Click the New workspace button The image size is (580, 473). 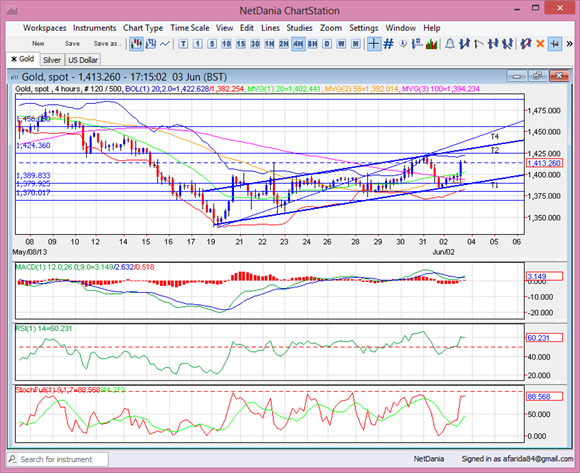tap(38, 44)
